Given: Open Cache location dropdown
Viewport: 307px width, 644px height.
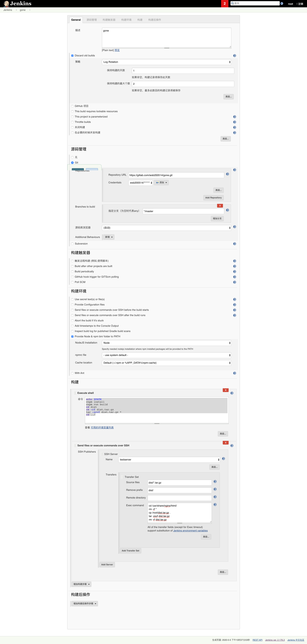Looking at the screenshot, I should (x=166, y=363).
